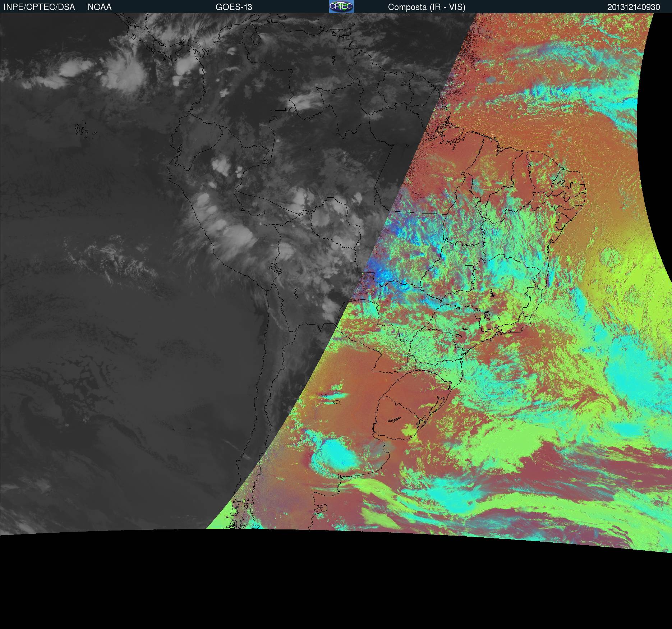The image size is (672, 629).
Task: Click the Composta (IR - VIS) title
Action: [x=427, y=7]
